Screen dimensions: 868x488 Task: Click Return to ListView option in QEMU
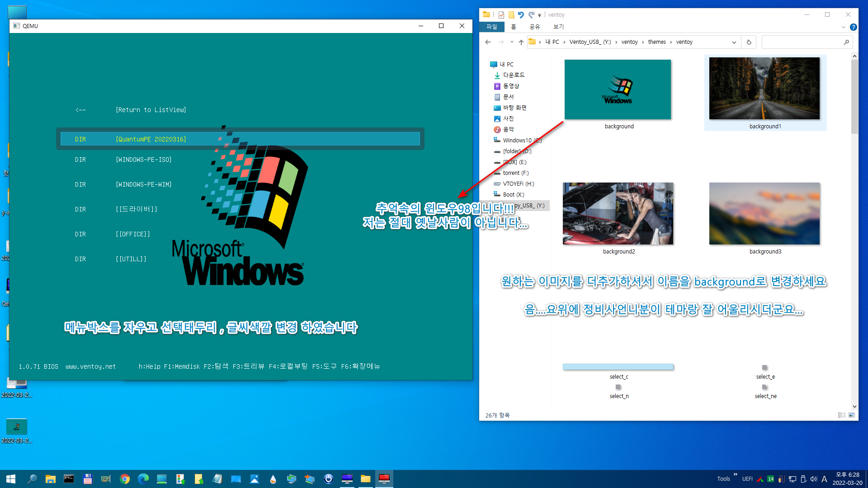tap(150, 109)
